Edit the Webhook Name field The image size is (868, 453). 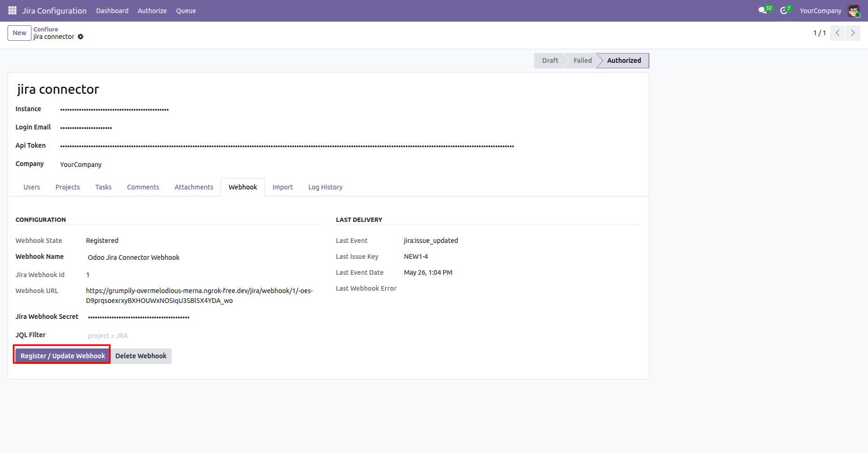pos(204,257)
